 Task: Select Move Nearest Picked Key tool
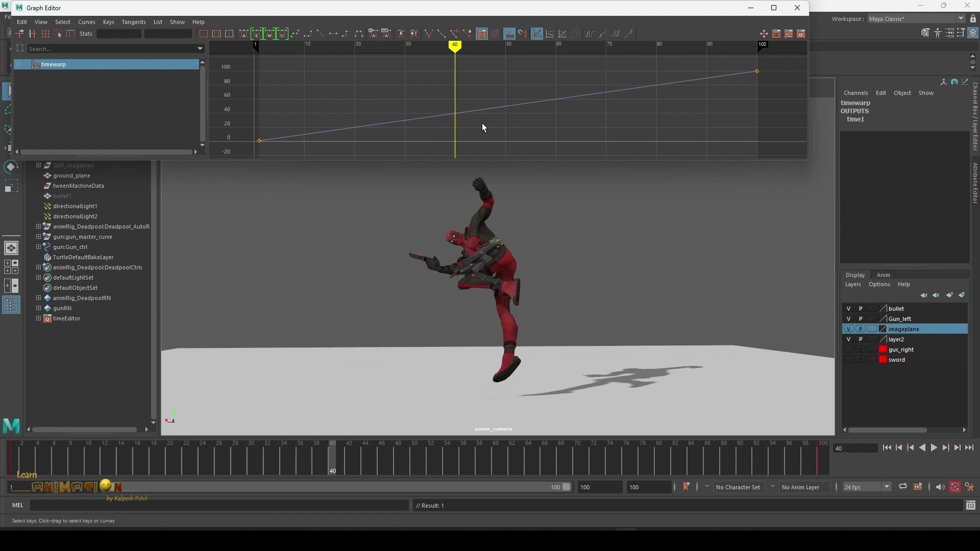pos(19,34)
